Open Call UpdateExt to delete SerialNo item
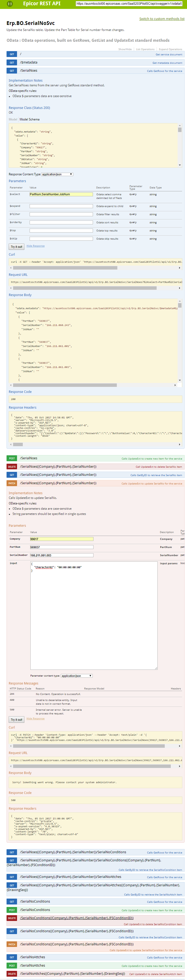187x980 pixels. click(x=159, y=467)
